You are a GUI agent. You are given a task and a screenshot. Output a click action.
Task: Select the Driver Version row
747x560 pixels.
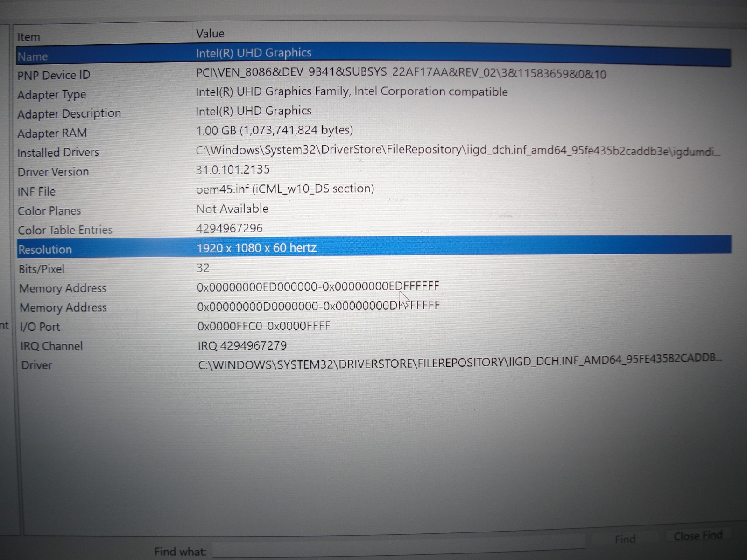click(x=373, y=171)
